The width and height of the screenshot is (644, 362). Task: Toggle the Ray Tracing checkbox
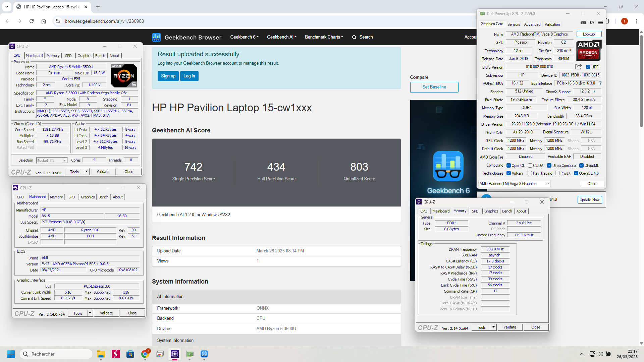[530, 173]
